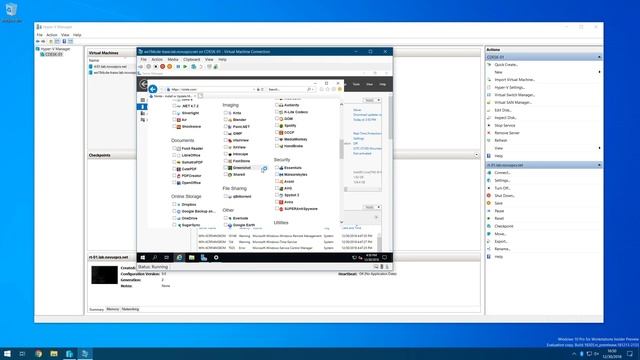Image resolution: width=640 pixels, height=360 pixels.
Task: Open the Action menu in Hyper-V Manager
Action: click(52, 35)
